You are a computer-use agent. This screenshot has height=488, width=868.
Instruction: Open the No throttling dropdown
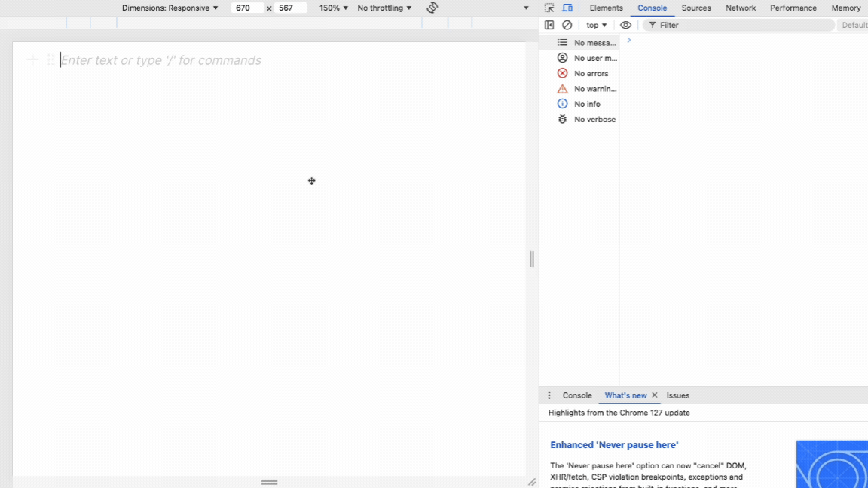(384, 8)
